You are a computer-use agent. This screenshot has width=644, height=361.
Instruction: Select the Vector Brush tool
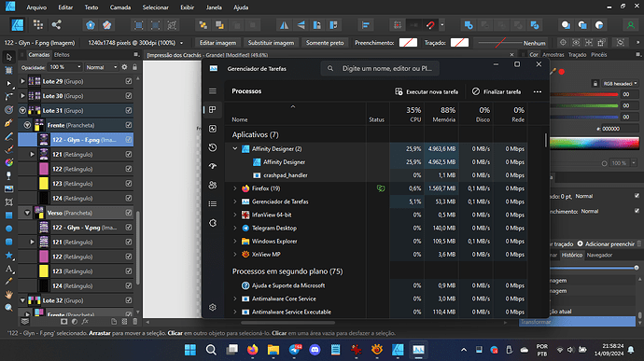coord(8,149)
